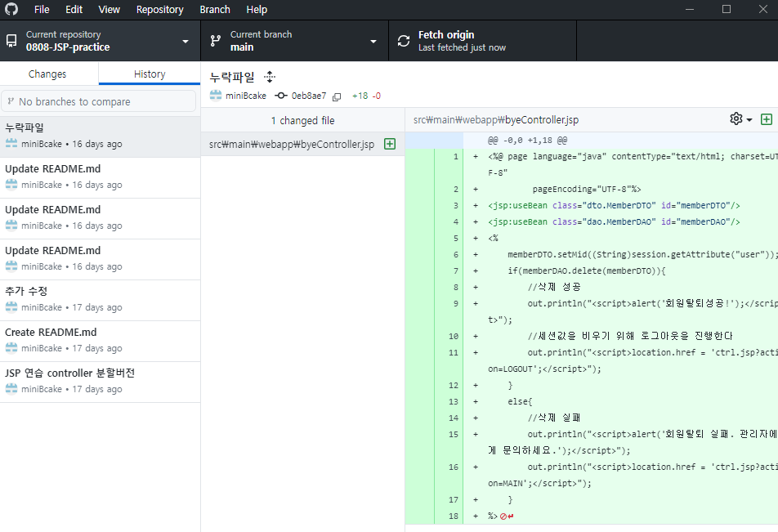The image size is (778, 532).
Task: Click miniBcake avatar in commit header
Action: (x=216, y=96)
